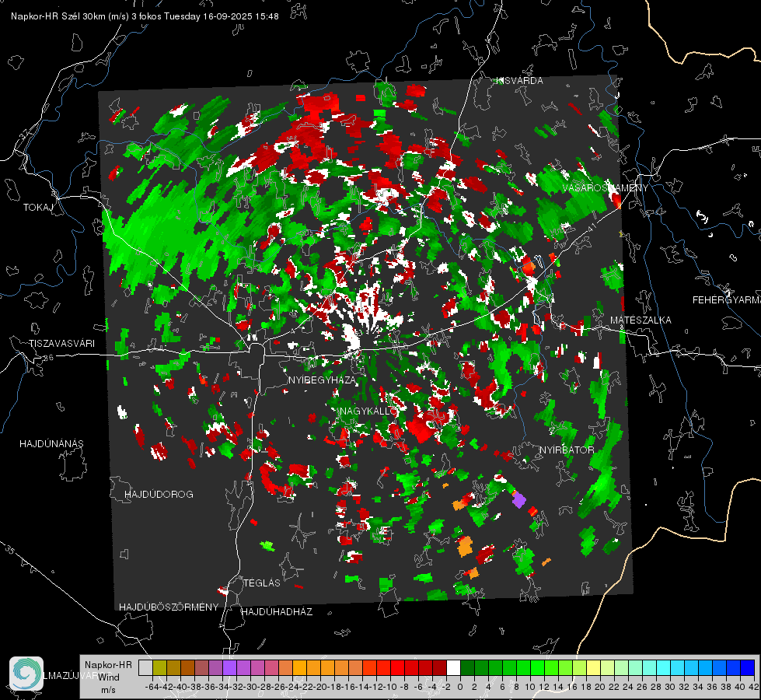
Task: Click the radar title text at top
Action: (145, 16)
